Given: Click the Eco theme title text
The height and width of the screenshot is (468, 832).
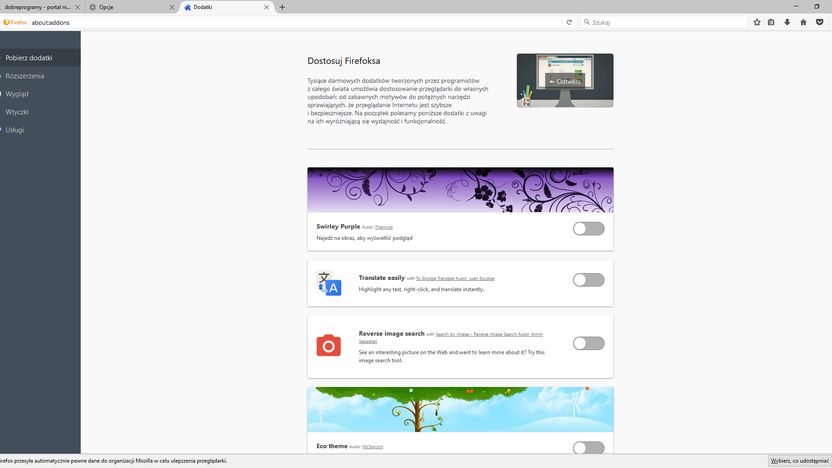Looking at the screenshot, I should pyautogui.click(x=332, y=446).
